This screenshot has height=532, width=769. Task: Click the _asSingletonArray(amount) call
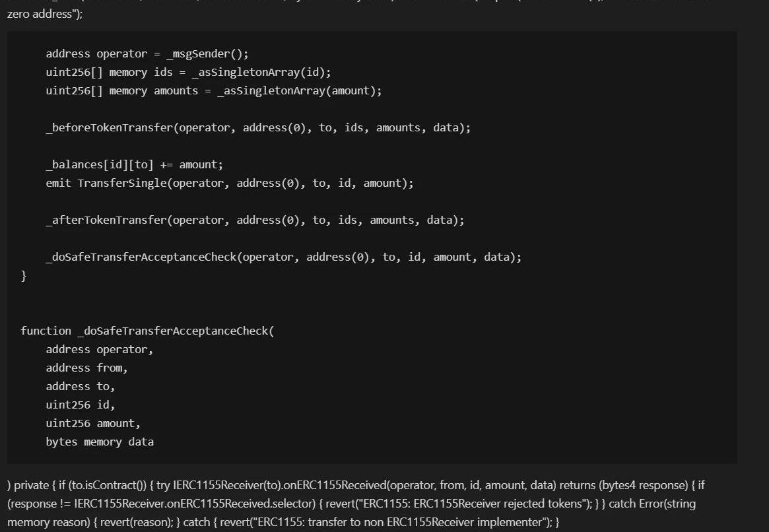point(299,90)
